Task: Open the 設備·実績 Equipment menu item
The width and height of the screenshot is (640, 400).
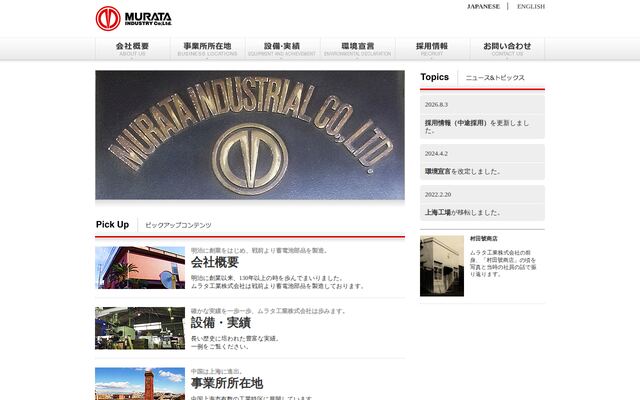Action: [x=282, y=49]
